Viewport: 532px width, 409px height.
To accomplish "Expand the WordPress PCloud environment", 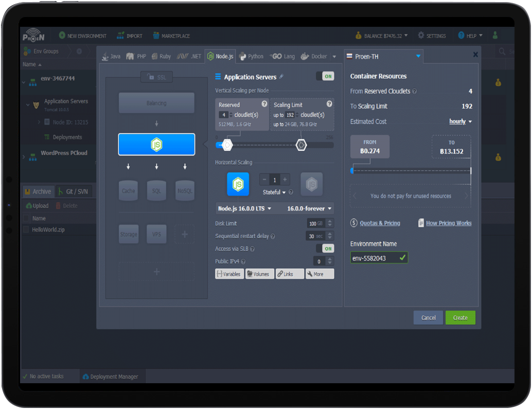I will tap(24, 157).
